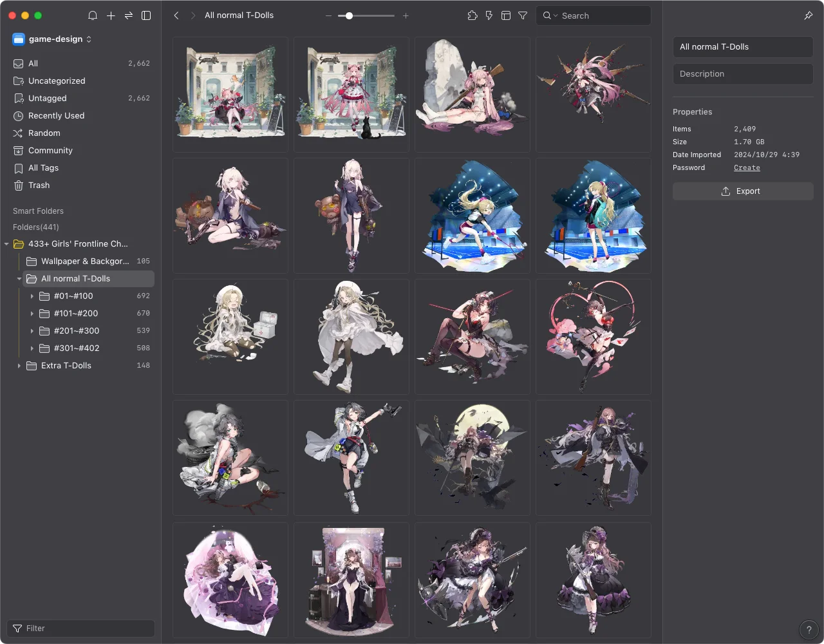The width and height of the screenshot is (824, 644).
Task: Change layout with the view-mode icon
Action: 506,15
